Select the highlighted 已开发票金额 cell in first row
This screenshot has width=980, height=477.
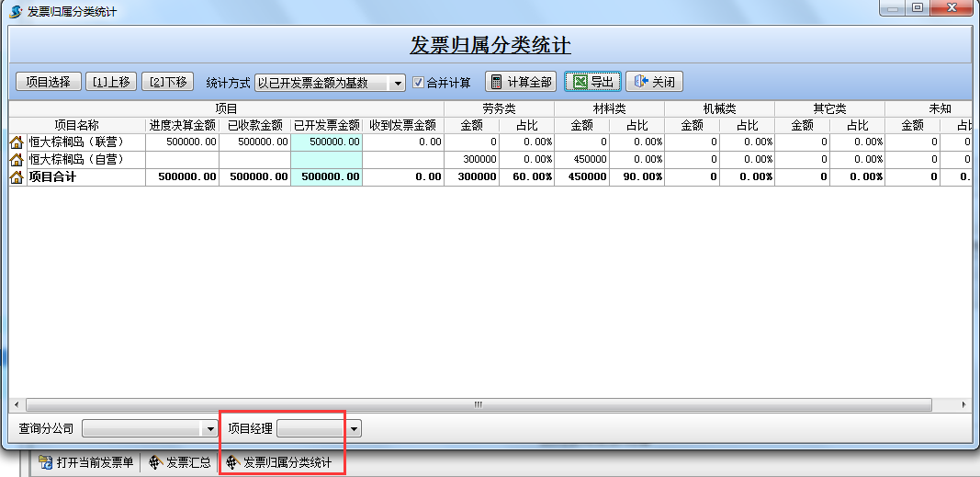[x=326, y=142]
